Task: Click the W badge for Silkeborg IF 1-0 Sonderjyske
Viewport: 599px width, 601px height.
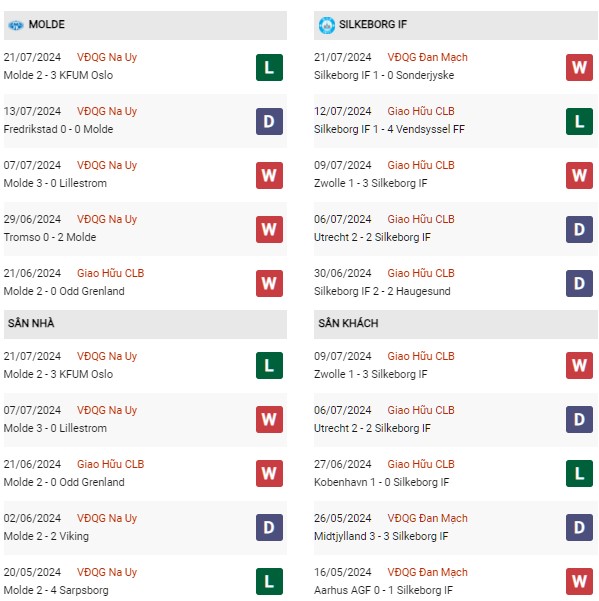Action: [x=579, y=67]
